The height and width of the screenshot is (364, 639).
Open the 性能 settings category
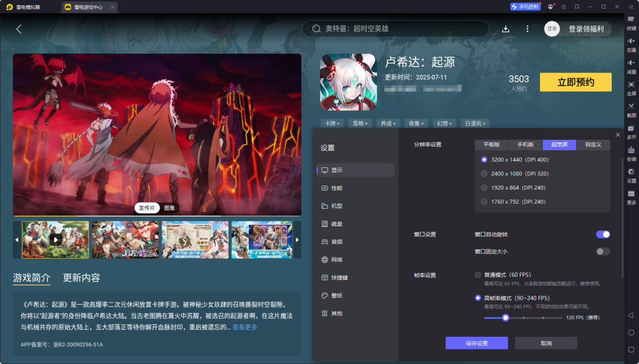[x=355, y=188]
